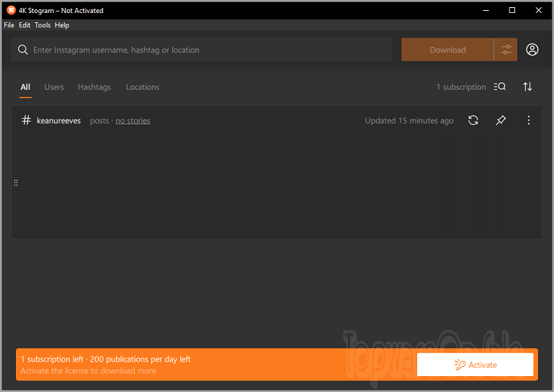Focus the Instagram username search field
Screen dimensions: 554x392
click(x=202, y=50)
